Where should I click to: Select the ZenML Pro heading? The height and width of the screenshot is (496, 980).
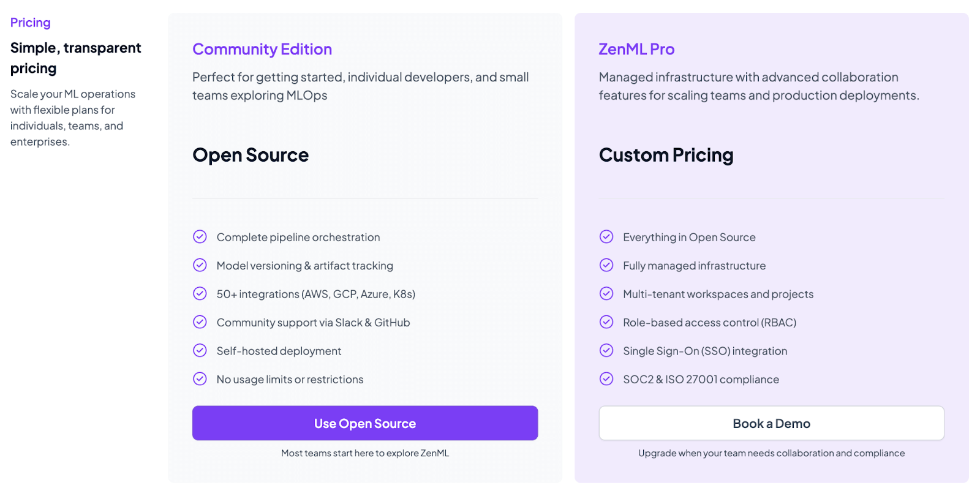pos(636,49)
